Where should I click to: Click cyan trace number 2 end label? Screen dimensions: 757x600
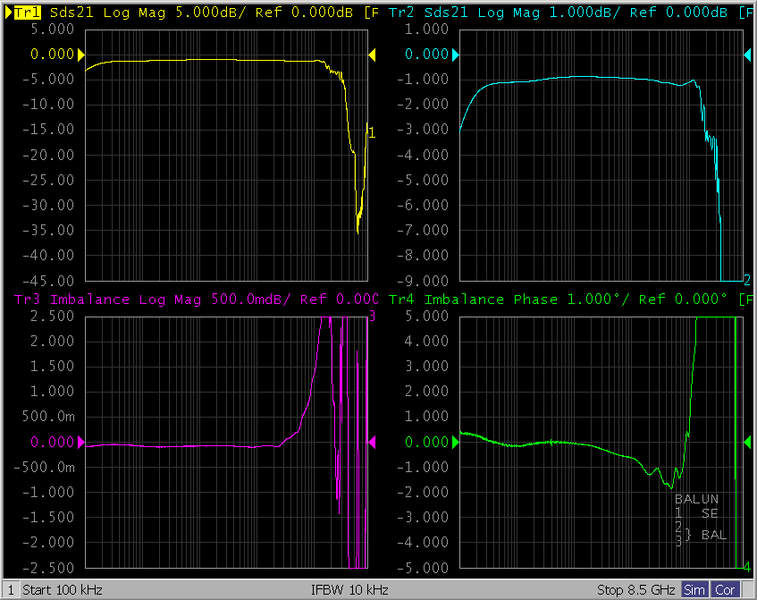[x=747, y=279]
